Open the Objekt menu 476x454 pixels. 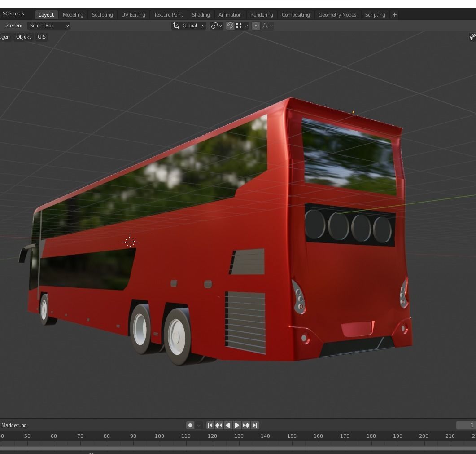(x=23, y=37)
